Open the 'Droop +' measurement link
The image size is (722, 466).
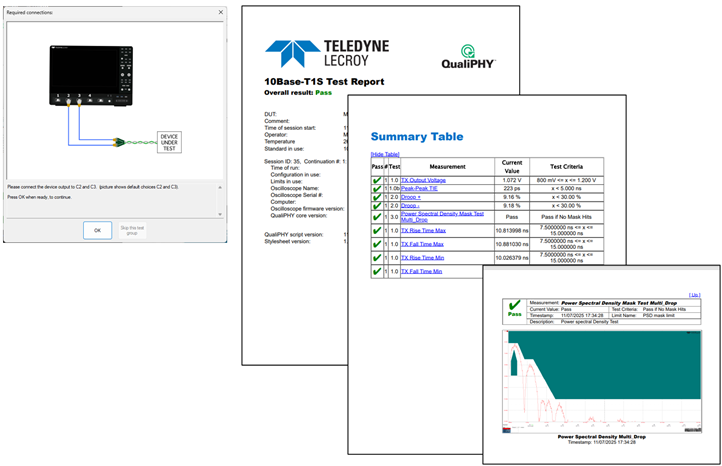pos(411,197)
